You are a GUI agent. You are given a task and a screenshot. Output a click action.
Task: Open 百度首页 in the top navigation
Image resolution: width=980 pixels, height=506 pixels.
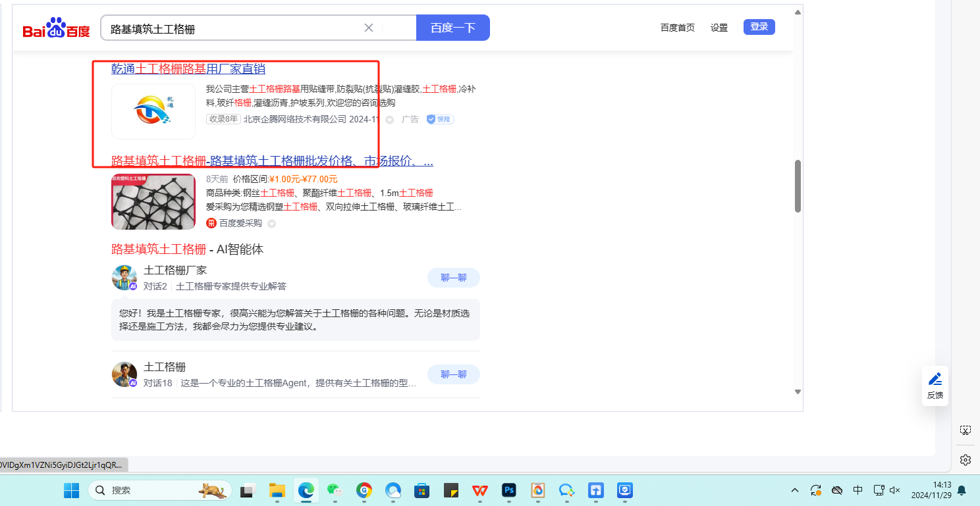(x=677, y=28)
